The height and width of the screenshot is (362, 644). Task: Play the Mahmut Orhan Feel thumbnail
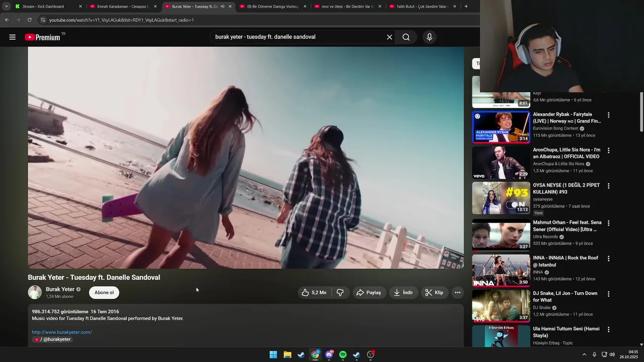pos(501,235)
